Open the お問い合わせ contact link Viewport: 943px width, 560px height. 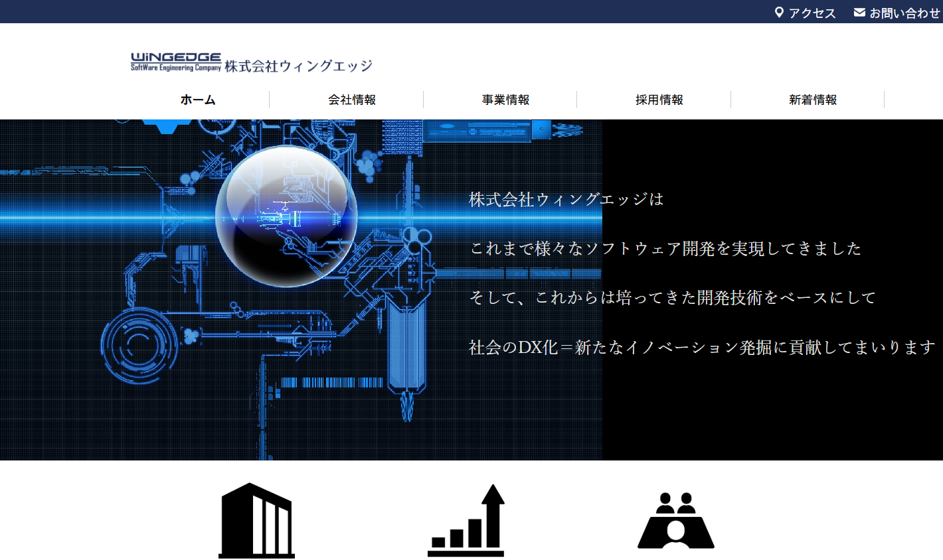click(904, 13)
